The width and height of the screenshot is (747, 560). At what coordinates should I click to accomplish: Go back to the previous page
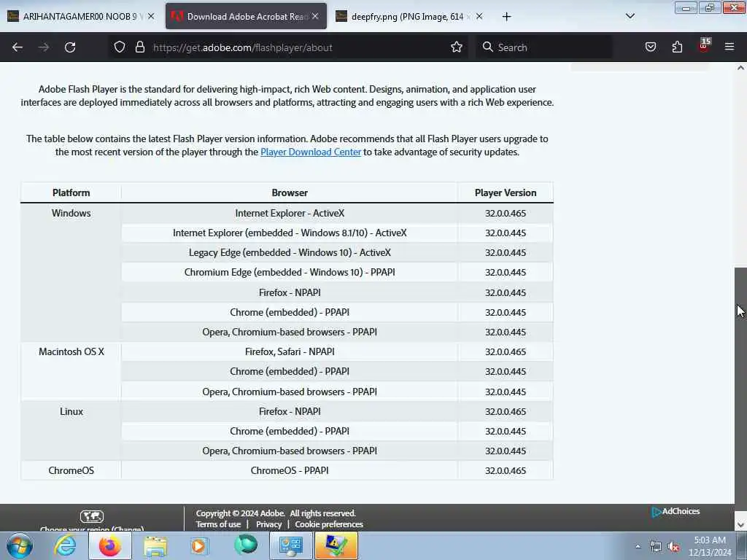pos(18,47)
